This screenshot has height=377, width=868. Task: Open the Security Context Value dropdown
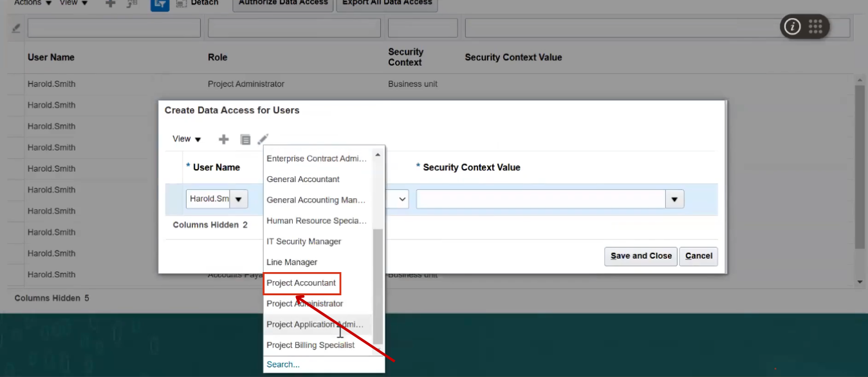click(674, 199)
